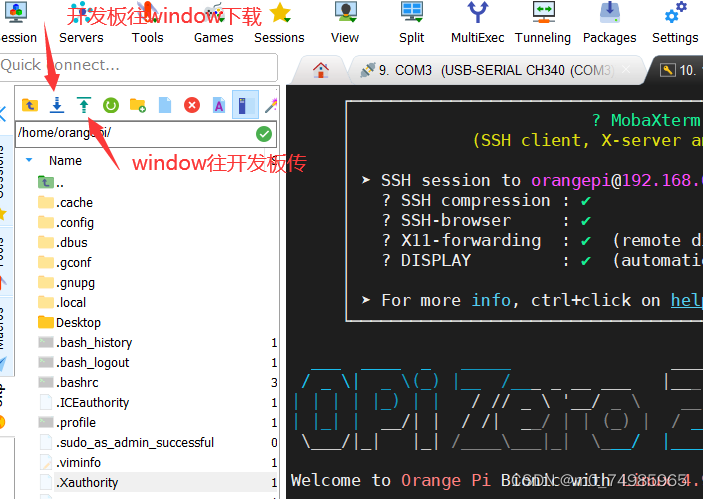Click the blue 'info' word in terminal

[x=491, y=300]
